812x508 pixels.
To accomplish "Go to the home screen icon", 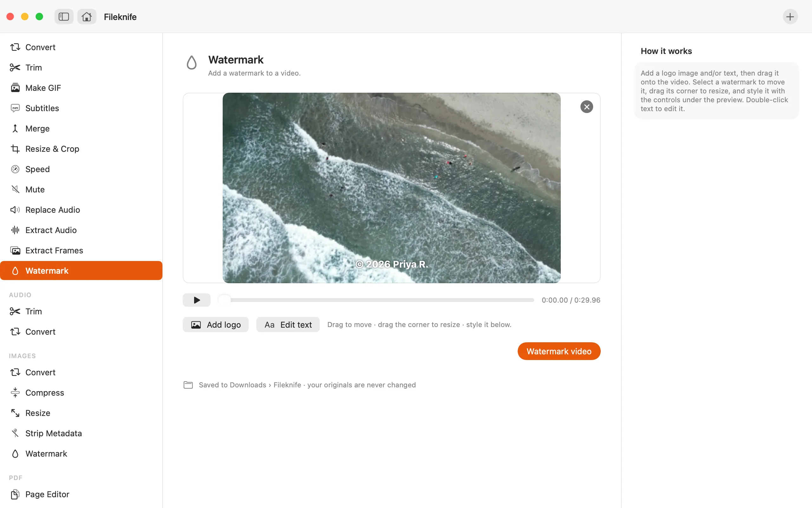I will (87, 17).
